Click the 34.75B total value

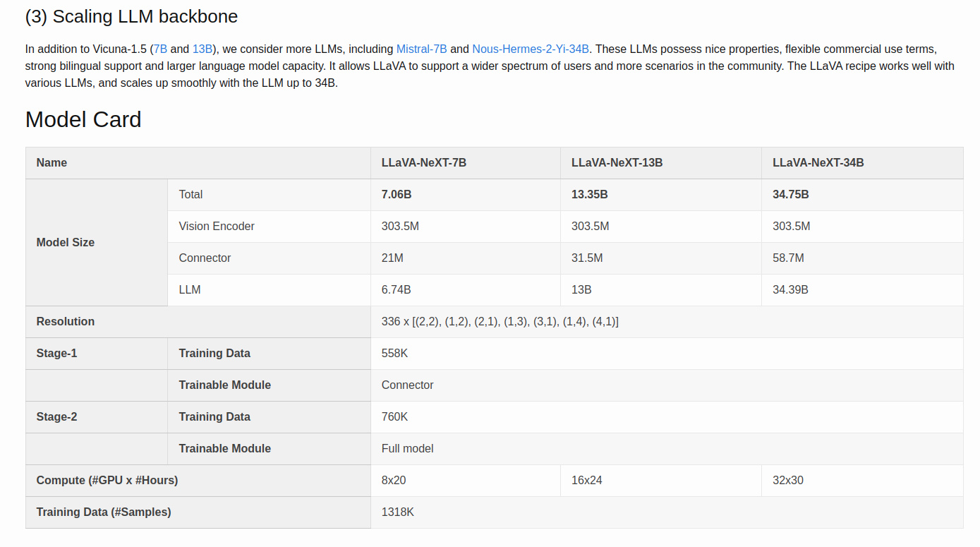[791, 194]
